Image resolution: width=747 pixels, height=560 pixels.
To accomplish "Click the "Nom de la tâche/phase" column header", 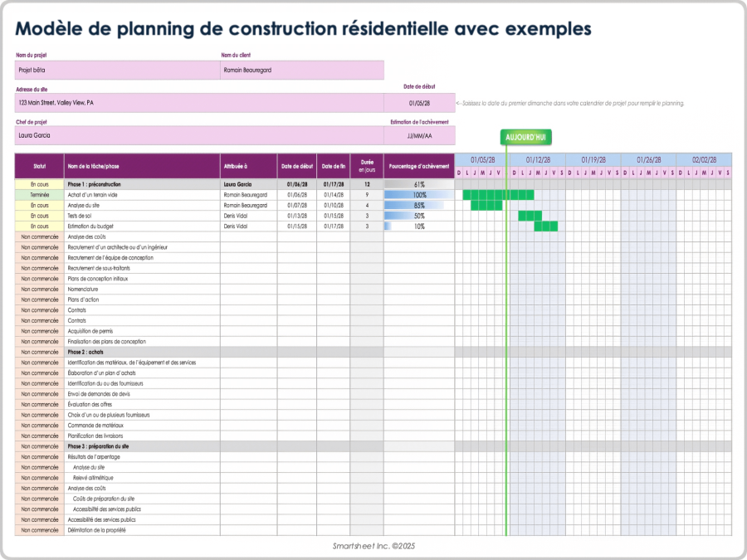I will coord(142,166).
